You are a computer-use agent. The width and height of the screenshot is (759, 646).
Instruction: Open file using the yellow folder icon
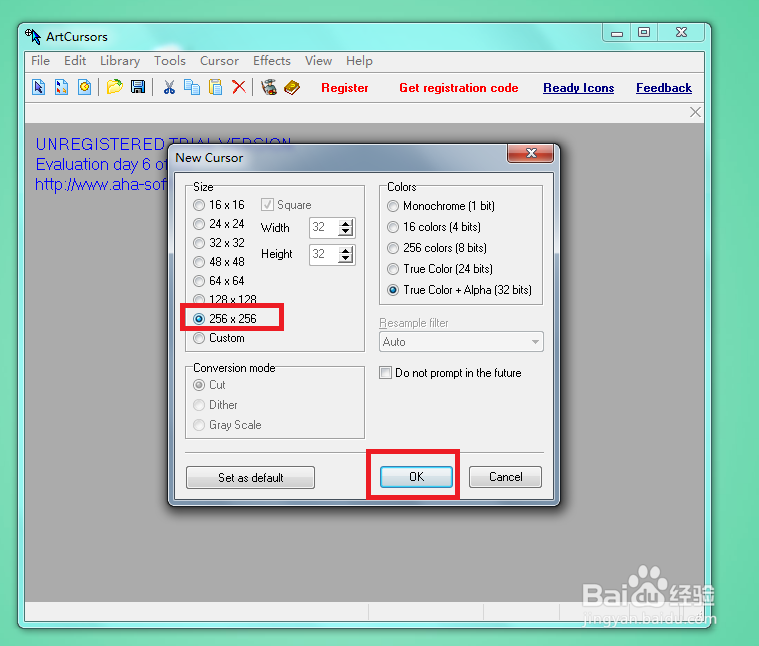coord(115,87)
